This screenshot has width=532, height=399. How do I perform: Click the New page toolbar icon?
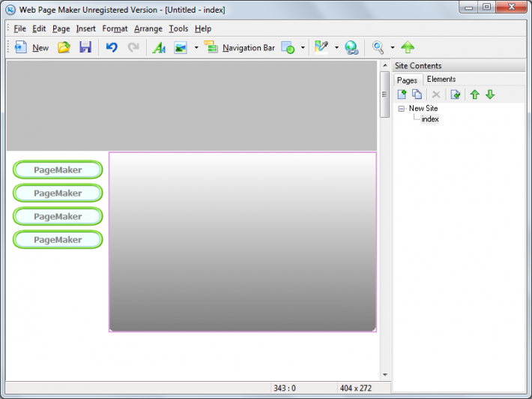coord(21,47)
